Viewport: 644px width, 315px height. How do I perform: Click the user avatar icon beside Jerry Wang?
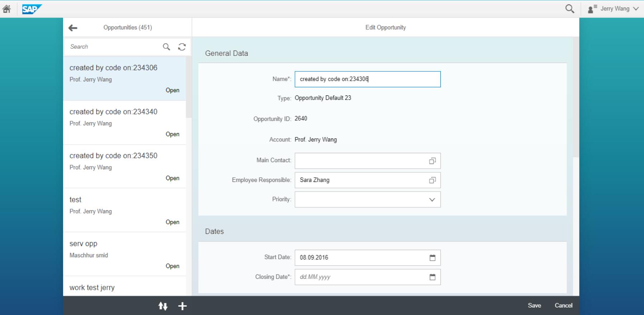592,9
